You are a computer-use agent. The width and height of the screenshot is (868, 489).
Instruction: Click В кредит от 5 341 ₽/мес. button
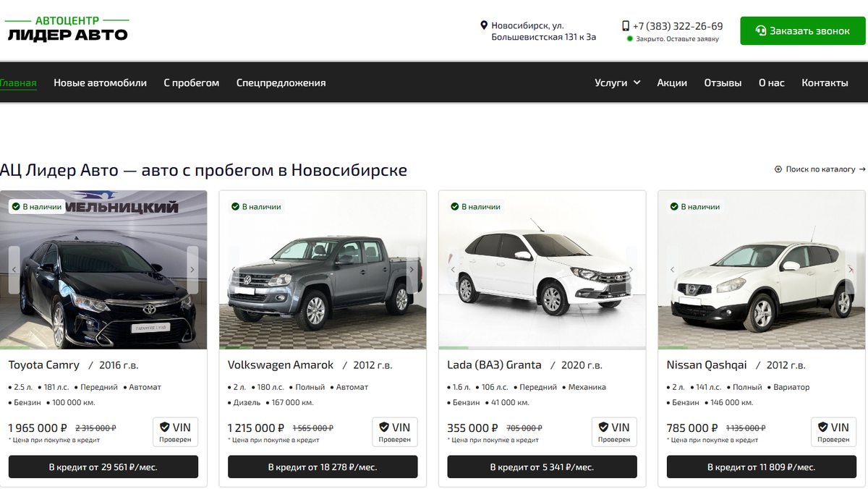point(542,467)
